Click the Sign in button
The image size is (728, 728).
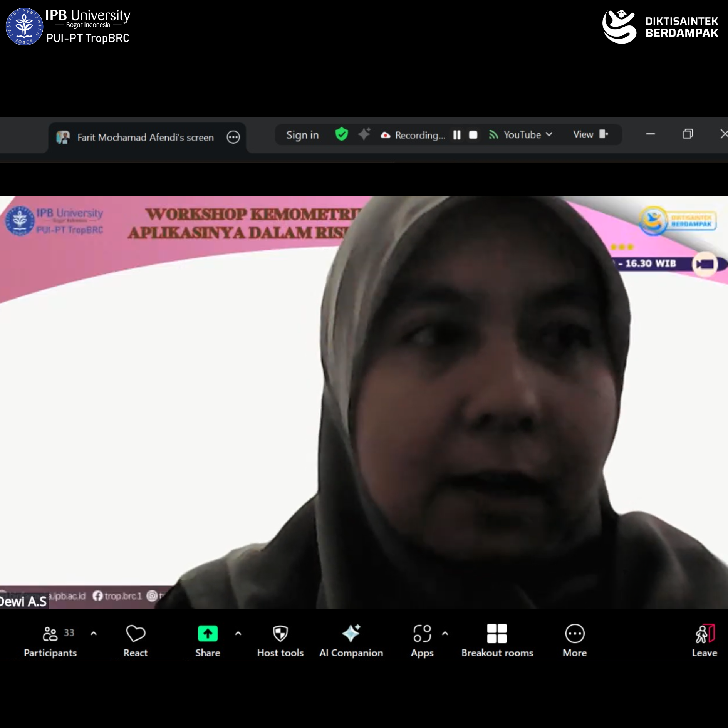point(302,135)
